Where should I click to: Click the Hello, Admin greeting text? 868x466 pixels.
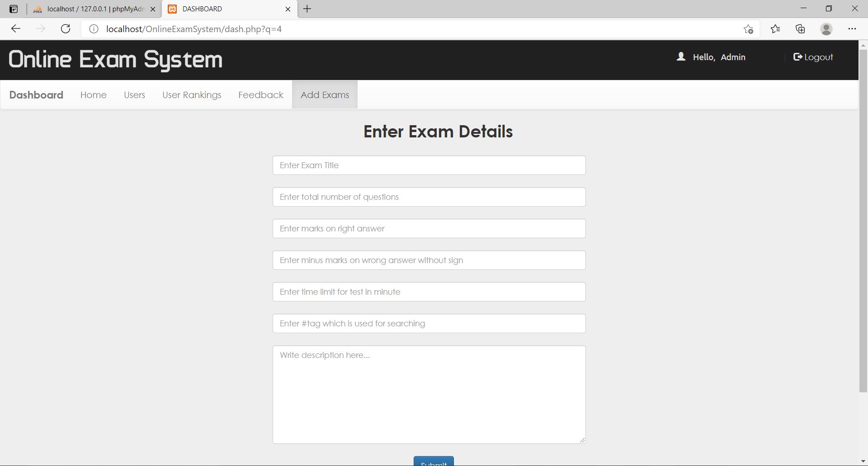[x=719, y=57]
